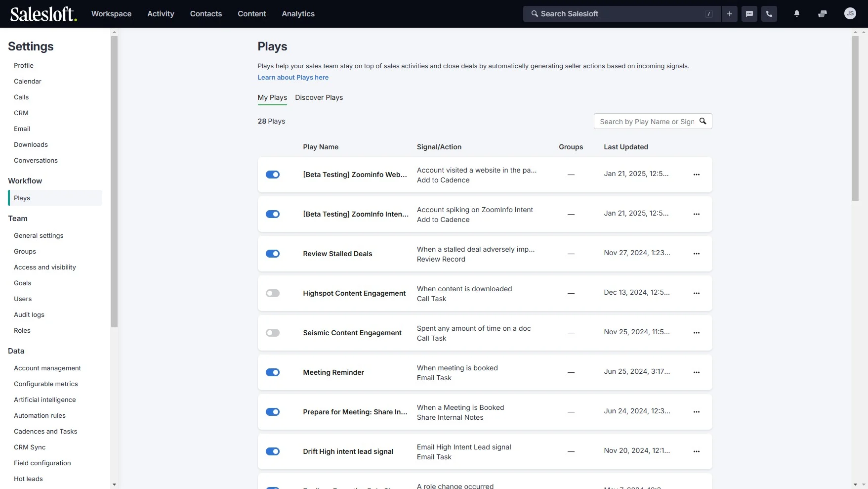Disable the Beta Testing ZoomInfo Intent play
This screenshot has width=868, height=489.
point(273,214)
